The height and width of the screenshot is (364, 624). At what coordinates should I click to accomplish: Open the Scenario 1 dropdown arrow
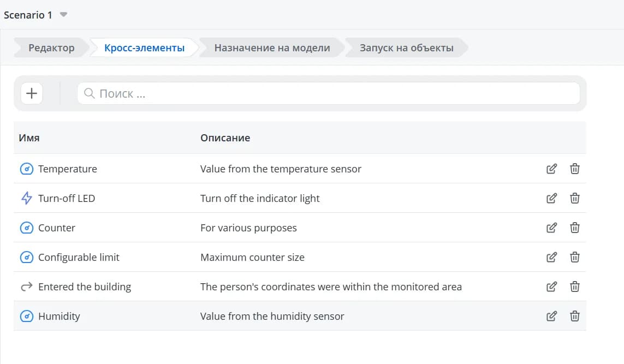63,15
